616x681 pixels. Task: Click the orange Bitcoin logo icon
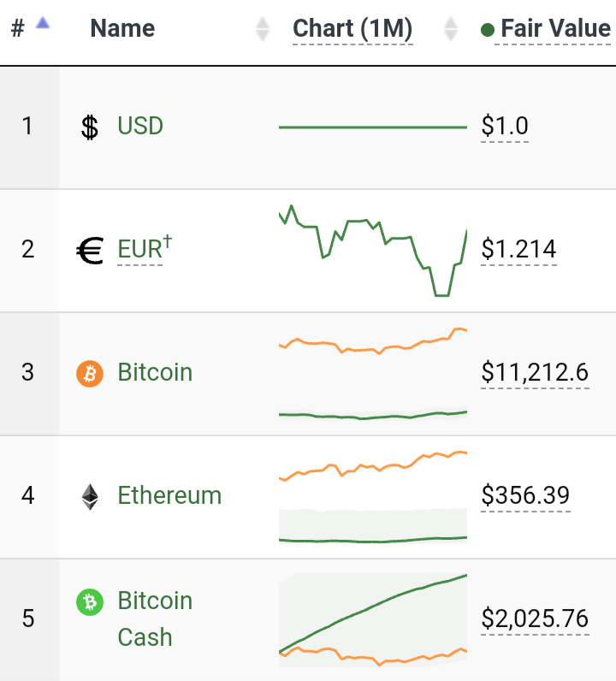pos(90,374)
